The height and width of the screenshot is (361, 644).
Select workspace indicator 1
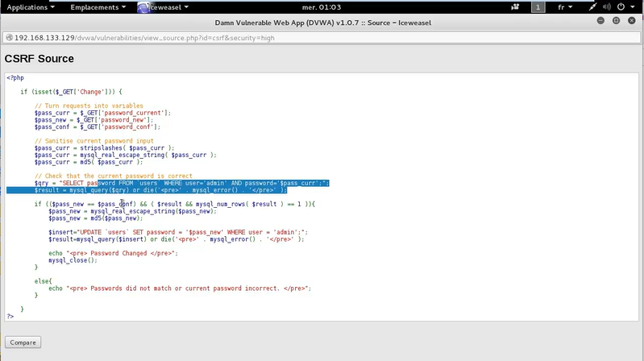538,7
